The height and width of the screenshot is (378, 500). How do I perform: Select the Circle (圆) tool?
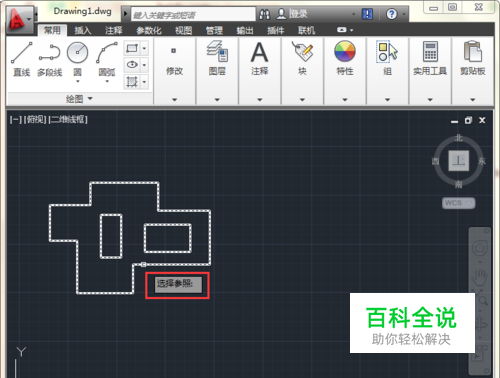[x=77, y=59]
